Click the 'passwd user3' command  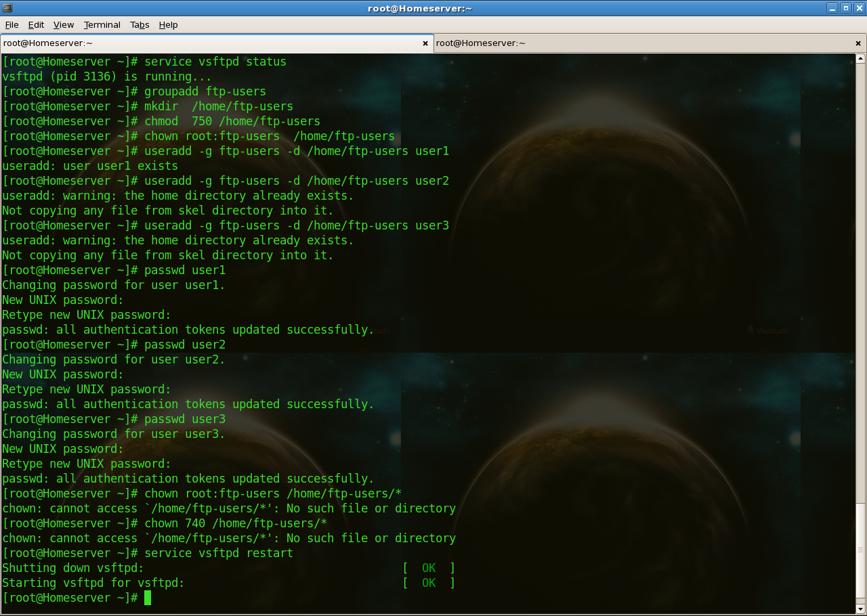185,419
